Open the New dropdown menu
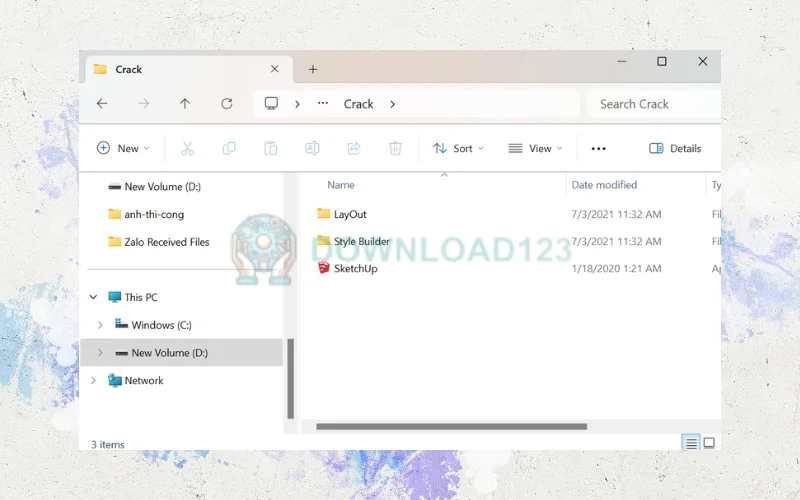 coord(123,148)
